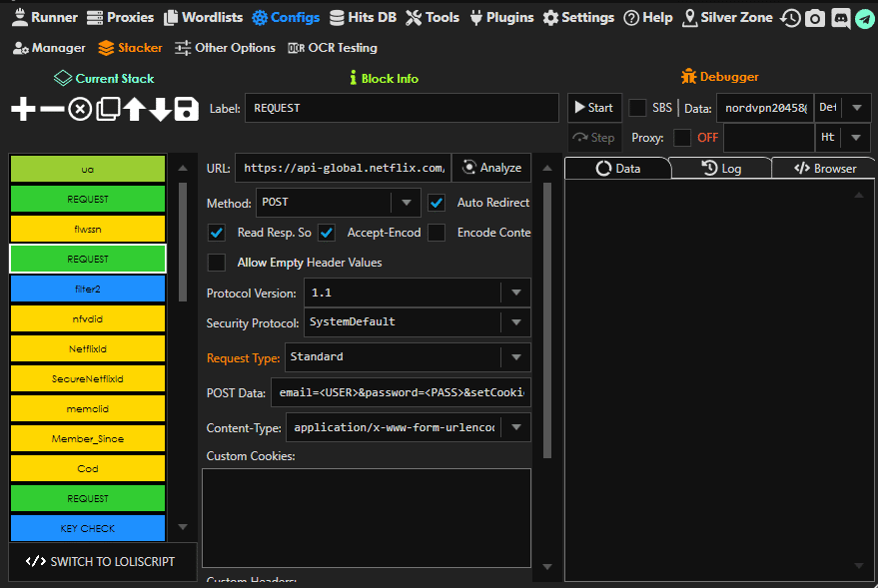
Task: Toggle the Auto Redirect checkbox
Action: (437, 203)
